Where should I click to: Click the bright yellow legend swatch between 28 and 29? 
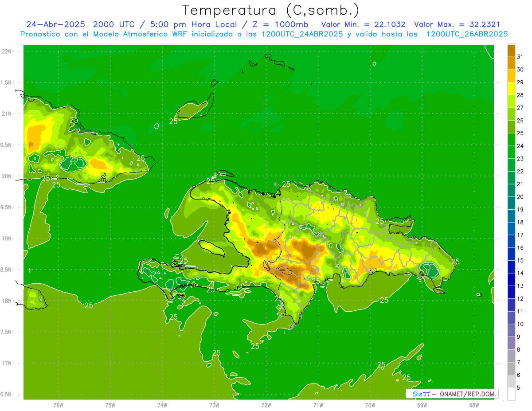click(511, 89)
